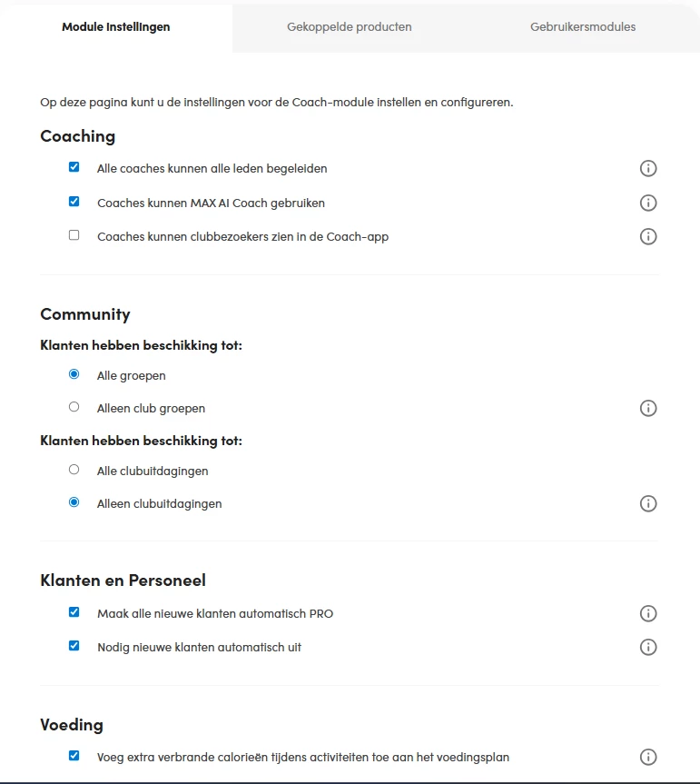Uncheck 'Alle coaches kunnen alle leden begeleiden'
The width and height of the screenshot is (700, 784).
(x=74, y=167)
